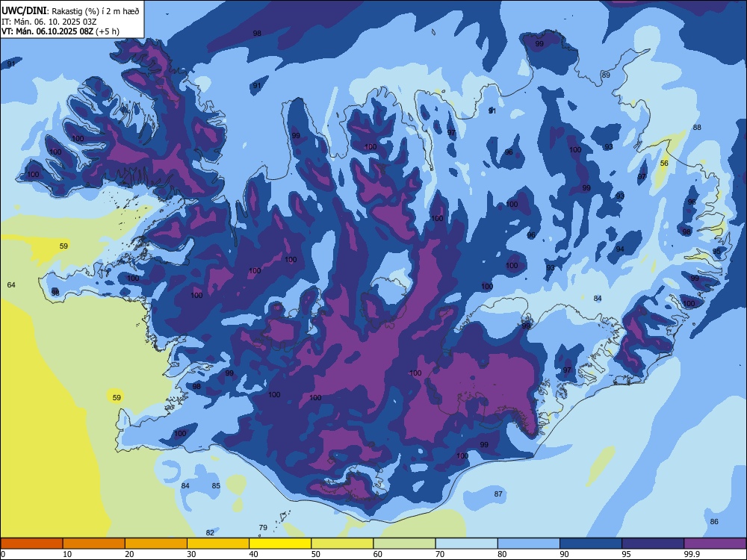Image resolution: width=747 pixels, height=560 pixels.
Task: Click the '94' value on the map
Action: point(620,249)
